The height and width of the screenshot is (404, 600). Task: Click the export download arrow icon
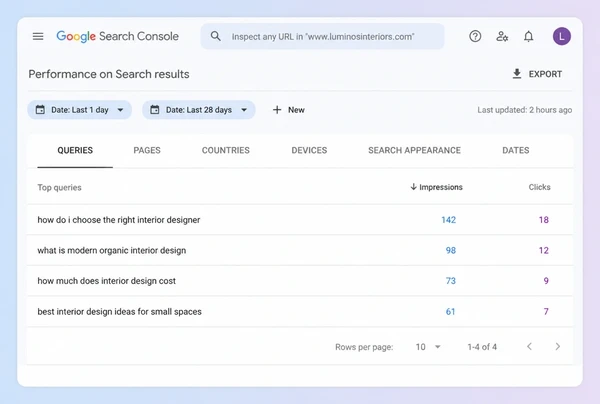tap(517, 74)
